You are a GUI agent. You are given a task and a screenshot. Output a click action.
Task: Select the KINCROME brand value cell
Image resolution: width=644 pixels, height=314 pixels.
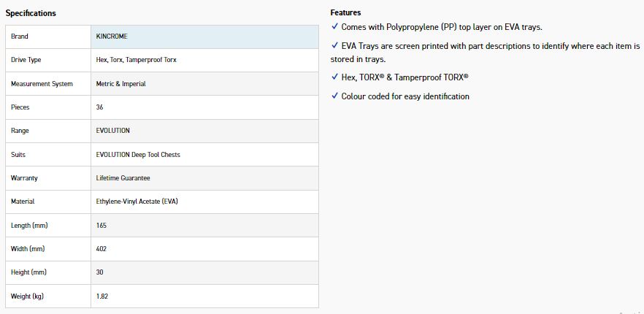[x=112, y=37]
